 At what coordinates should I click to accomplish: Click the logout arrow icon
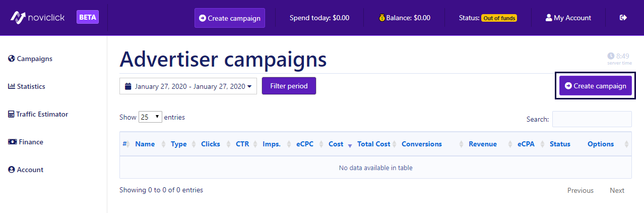pyautogui.click(x=623, y=18)
